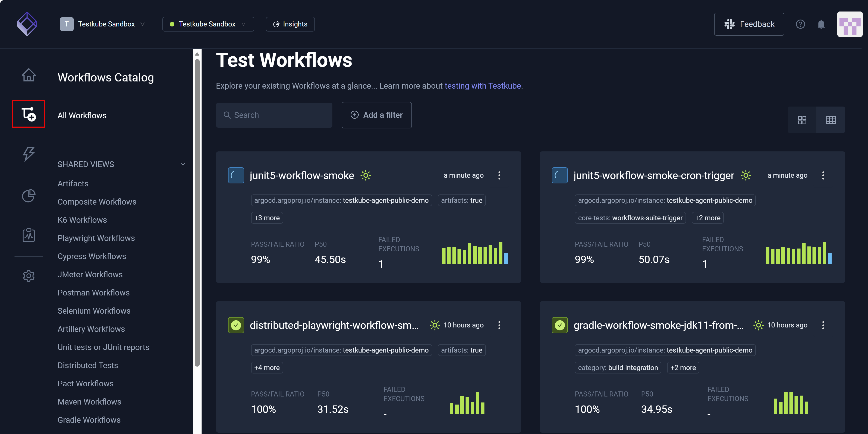Screen dimensions: 868x434
Task: Toggle the sun status icon on junit5-workflow-smoke
Action: (366, 175)
